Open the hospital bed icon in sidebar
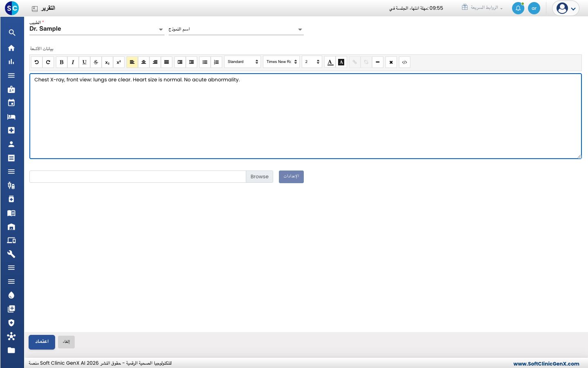The height and width of the screenshot is (368, 588). [11, 117]
